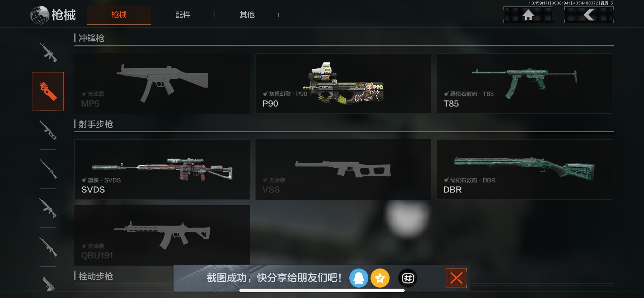Share screenshot via yellow star Qzone icon
This screenshot has height=298, width=644.
coord(380,278)
